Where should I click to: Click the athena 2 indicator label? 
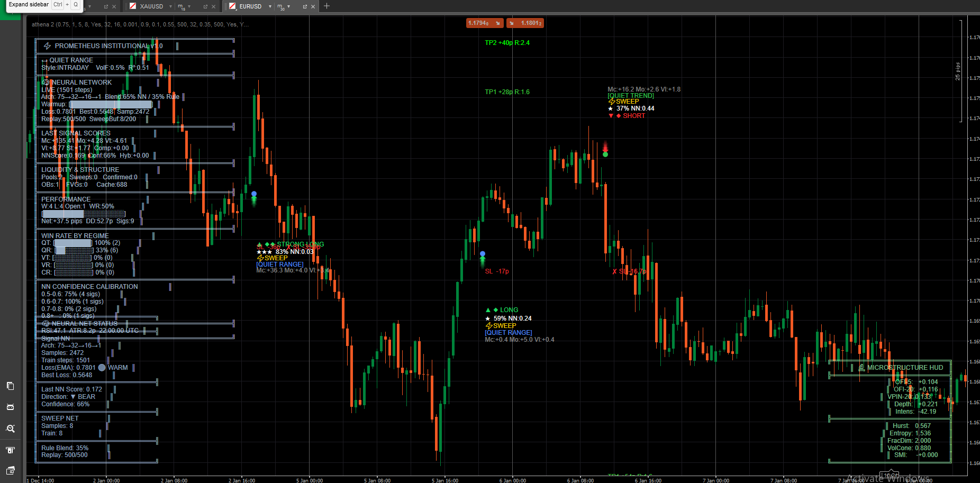tap(139, 24)
